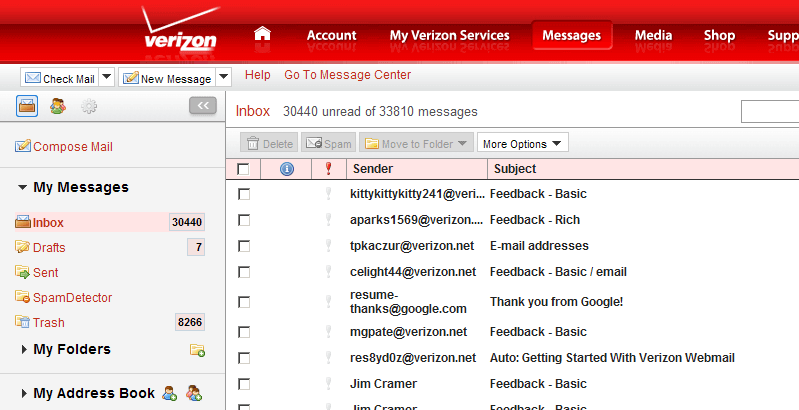
Task: Check the first Jim Cramer message checkbox
Action: (244, 384)
